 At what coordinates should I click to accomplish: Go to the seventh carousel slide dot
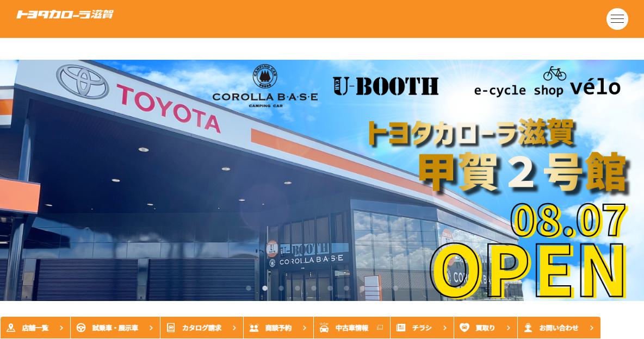[x=346, y=288]
